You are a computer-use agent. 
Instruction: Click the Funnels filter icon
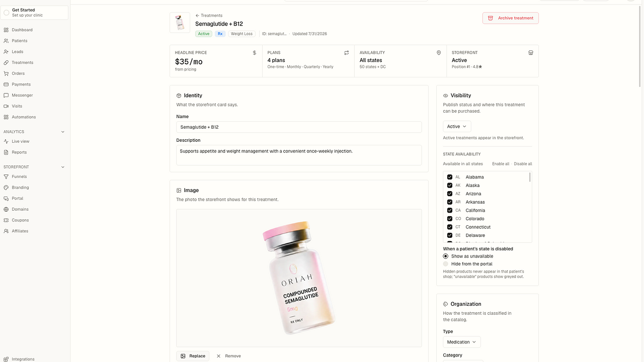click(x=6, y=176)
